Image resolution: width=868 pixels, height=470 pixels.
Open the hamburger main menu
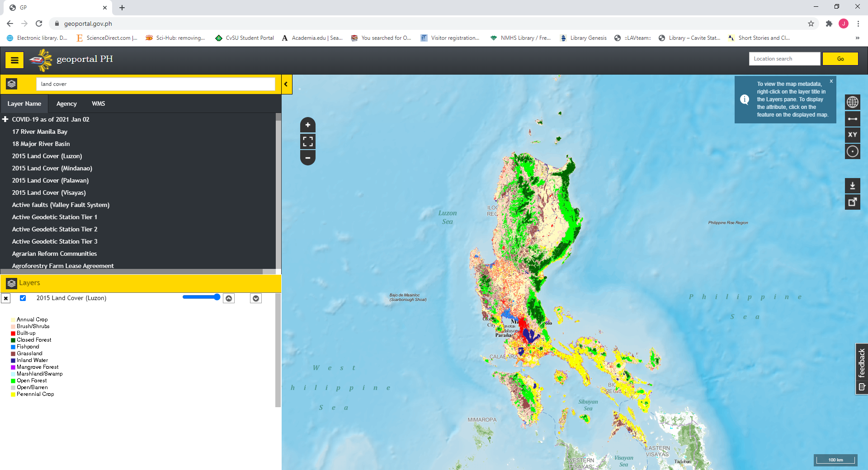[x=14, y=60]
